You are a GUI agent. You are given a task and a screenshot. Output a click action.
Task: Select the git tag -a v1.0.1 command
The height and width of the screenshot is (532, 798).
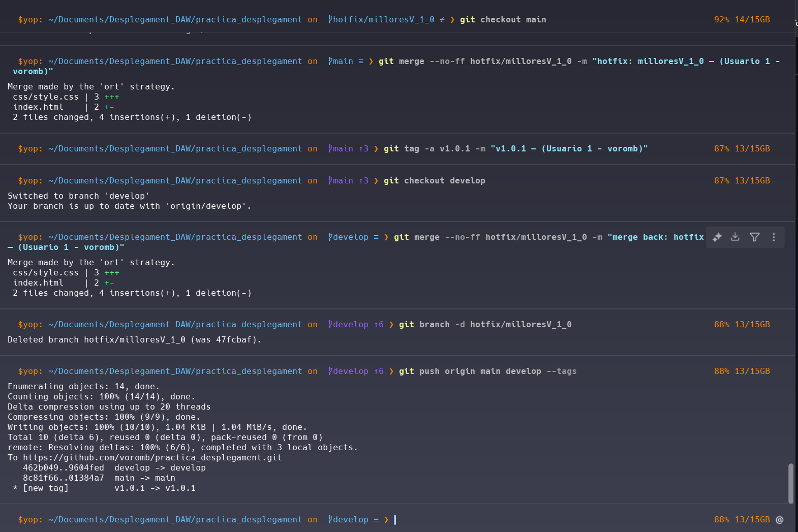(515, 149)
